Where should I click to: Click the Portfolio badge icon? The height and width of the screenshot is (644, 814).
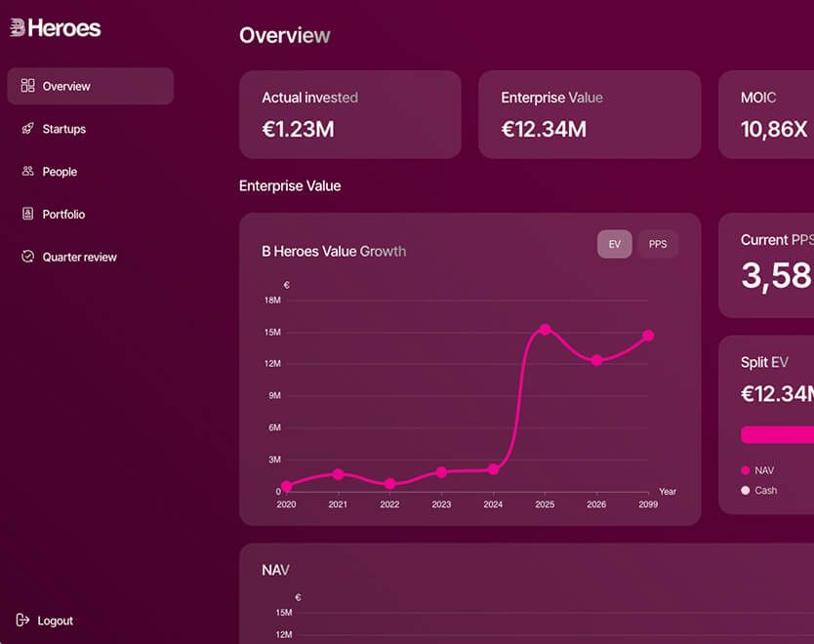pyautogui.click(x=27, y=214)
